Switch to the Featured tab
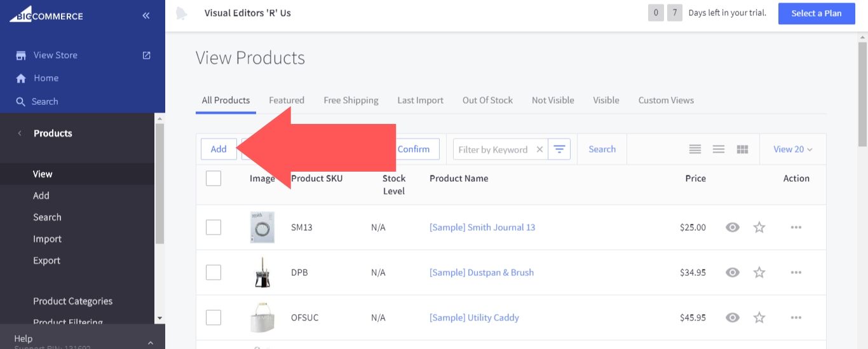This screenshot has height=349, width=868. (x=287, y=100)
